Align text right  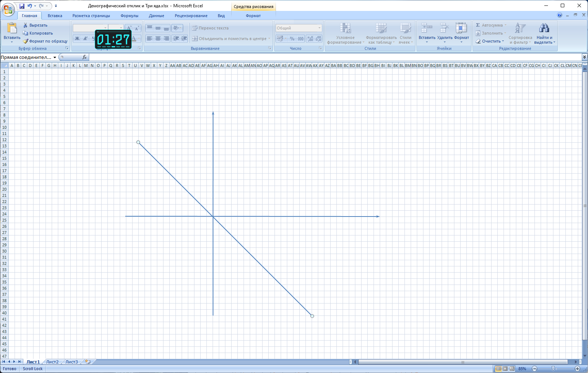pyautogui.click(x=166, y=38)
